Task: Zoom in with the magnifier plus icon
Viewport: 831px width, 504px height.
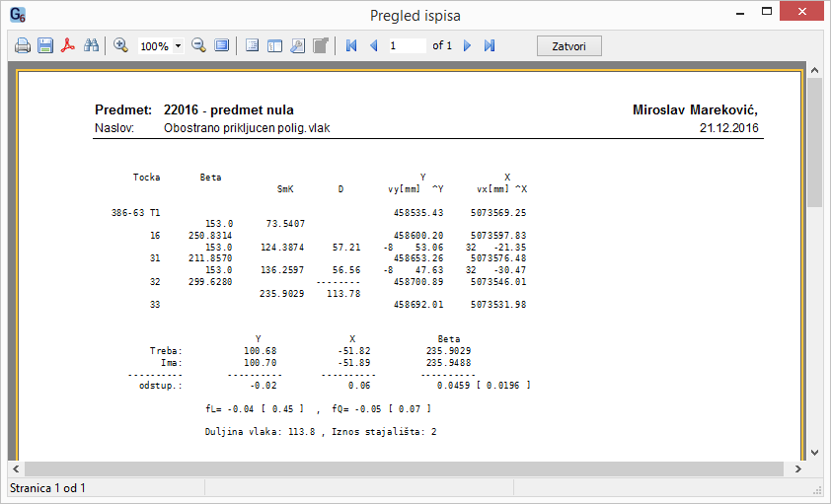Action: (121, 46)
